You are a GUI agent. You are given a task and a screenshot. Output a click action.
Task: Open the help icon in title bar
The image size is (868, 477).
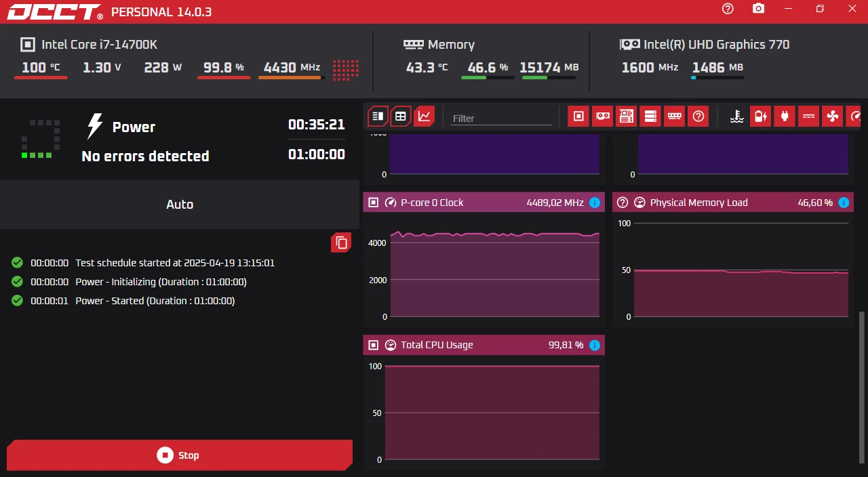pos(728,9)
